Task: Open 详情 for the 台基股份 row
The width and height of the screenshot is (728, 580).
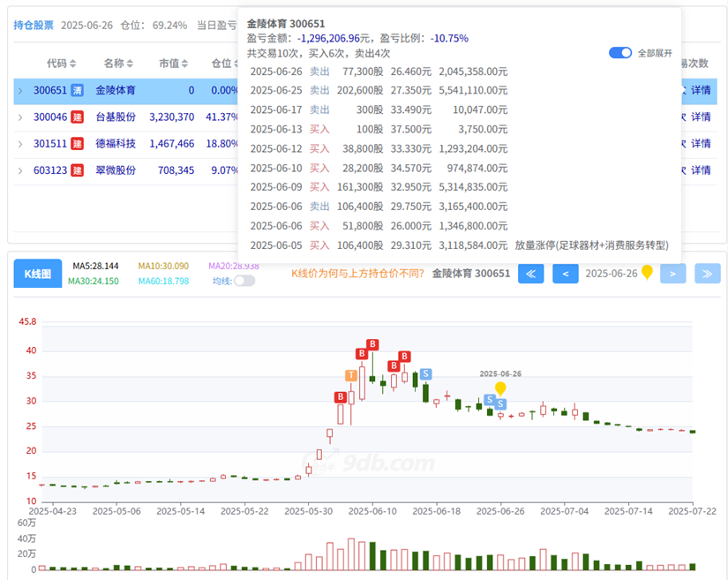Action: 701,117
